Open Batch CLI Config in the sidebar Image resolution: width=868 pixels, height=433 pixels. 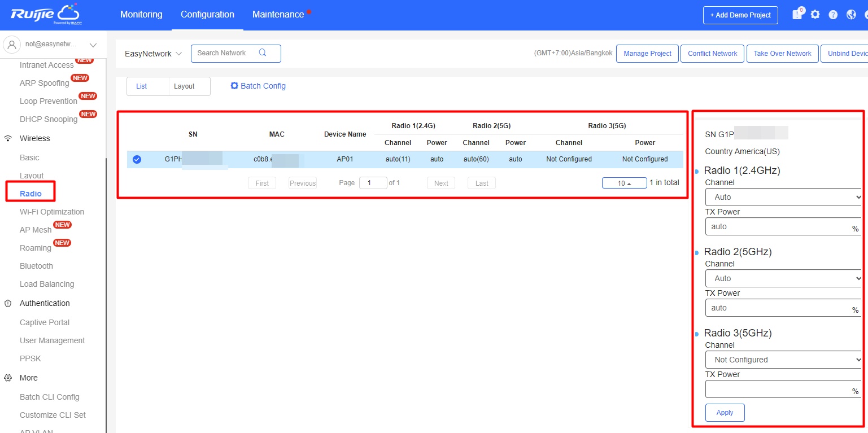[x=50, y=397]
